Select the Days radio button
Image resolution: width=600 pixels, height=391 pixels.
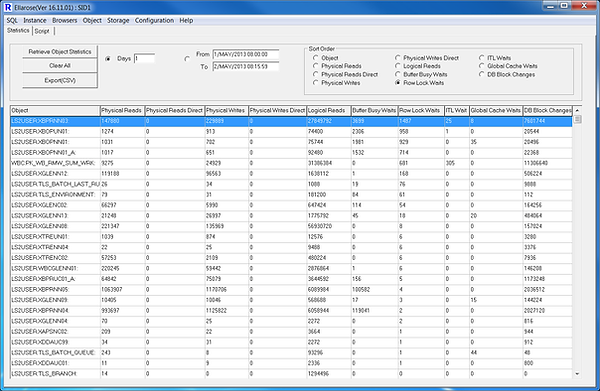tap(108, 59)
